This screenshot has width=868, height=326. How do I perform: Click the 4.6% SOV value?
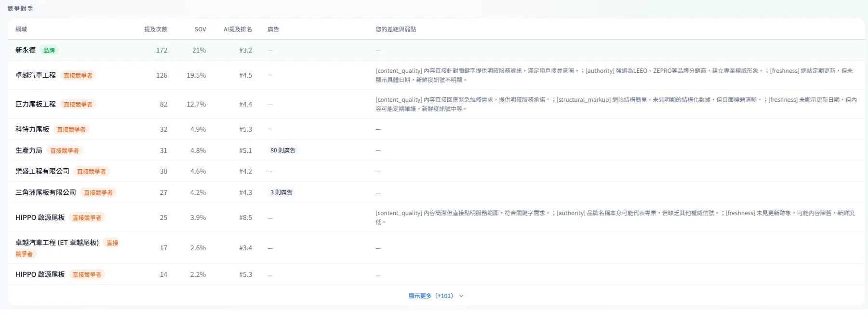tap(198, 171)
